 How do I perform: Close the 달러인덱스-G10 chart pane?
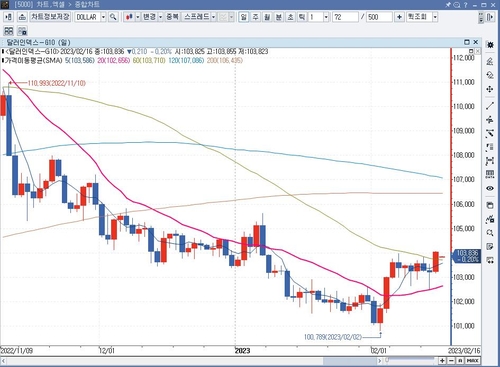476,42
